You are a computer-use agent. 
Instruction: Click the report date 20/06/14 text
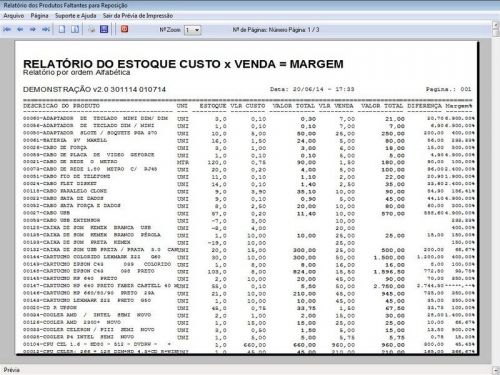pos(312,89)
